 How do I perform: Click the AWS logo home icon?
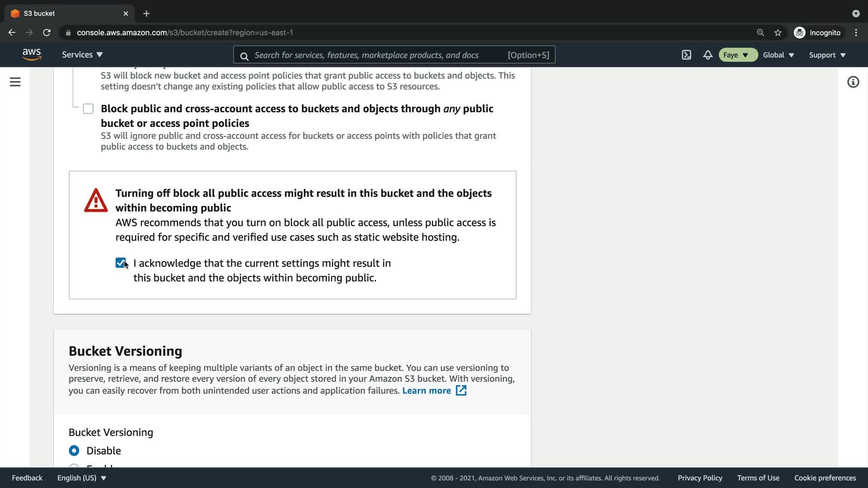click(x=32, y=55)
